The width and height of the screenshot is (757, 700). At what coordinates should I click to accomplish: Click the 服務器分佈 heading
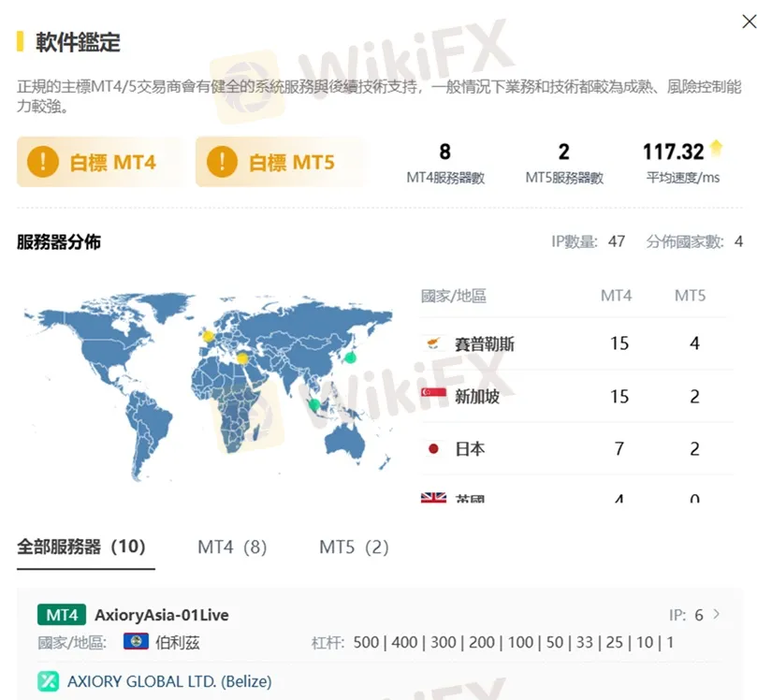tap(59, 241)
